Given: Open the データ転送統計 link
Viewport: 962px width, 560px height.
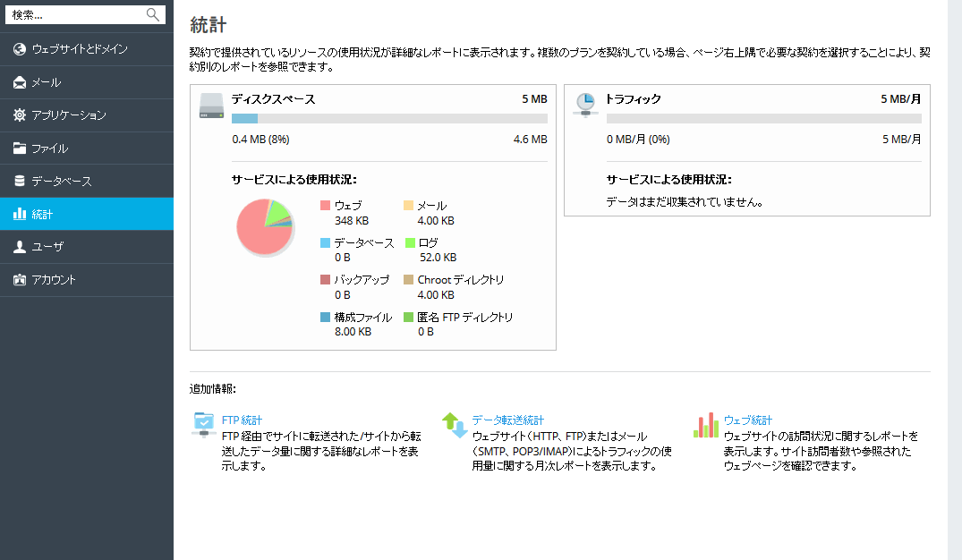Looking at the screenshot, I should [507, 420].
